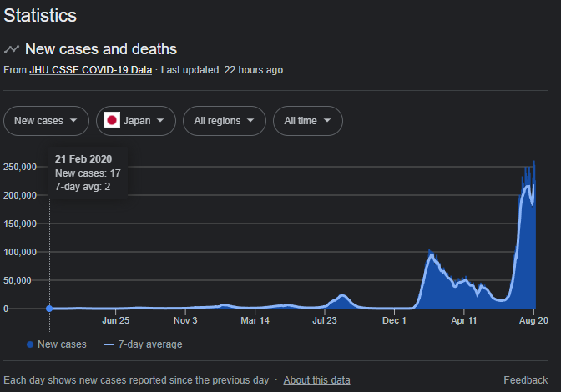The image size is (561, 392).
Task: Click the 7-day average legend line
Action: [x=109, y=344]
